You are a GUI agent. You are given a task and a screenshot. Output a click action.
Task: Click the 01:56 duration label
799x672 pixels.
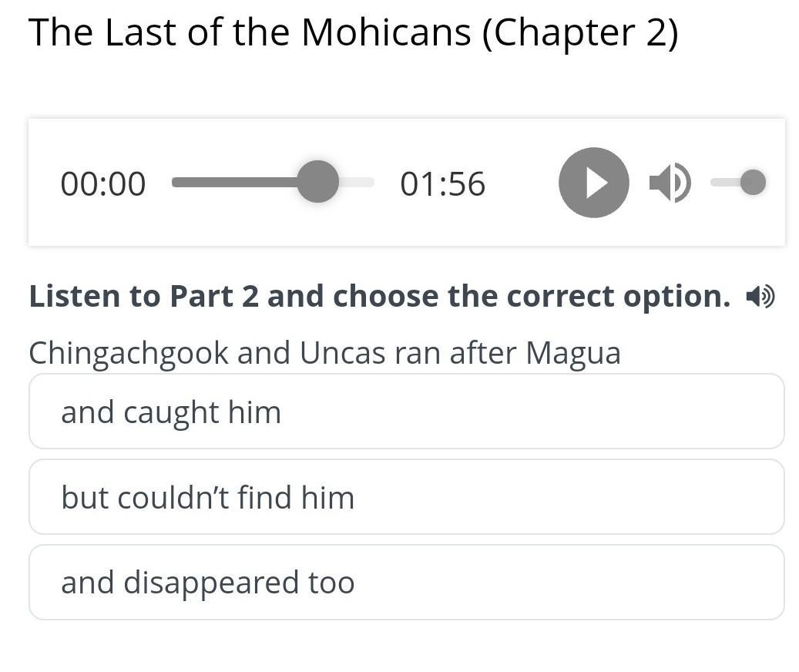click(442, 184)
